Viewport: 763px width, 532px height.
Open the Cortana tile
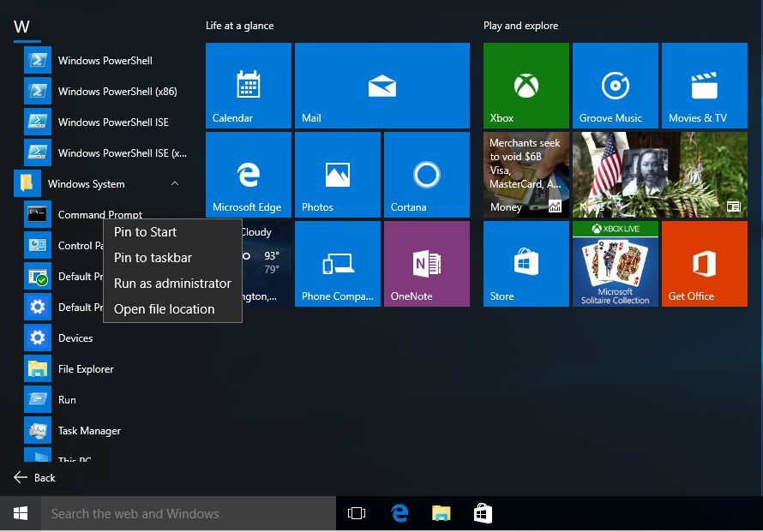point(427,175)
